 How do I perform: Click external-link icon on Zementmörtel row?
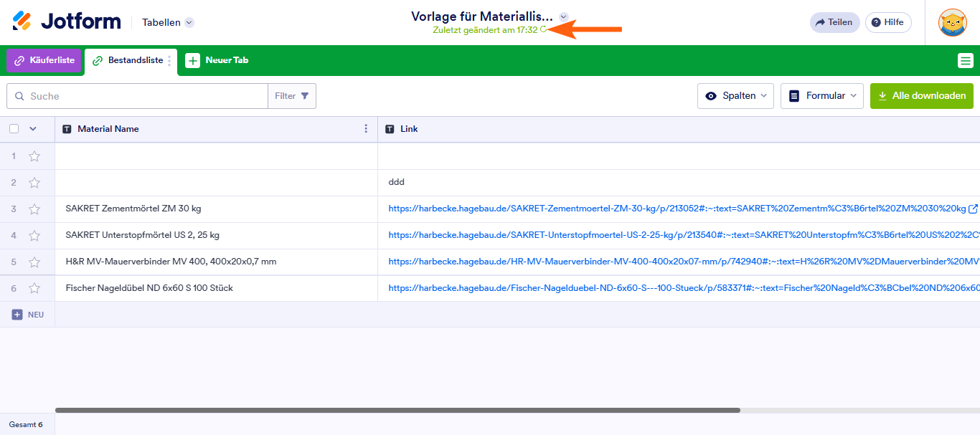pyautogui.click(x=973, y=209)
